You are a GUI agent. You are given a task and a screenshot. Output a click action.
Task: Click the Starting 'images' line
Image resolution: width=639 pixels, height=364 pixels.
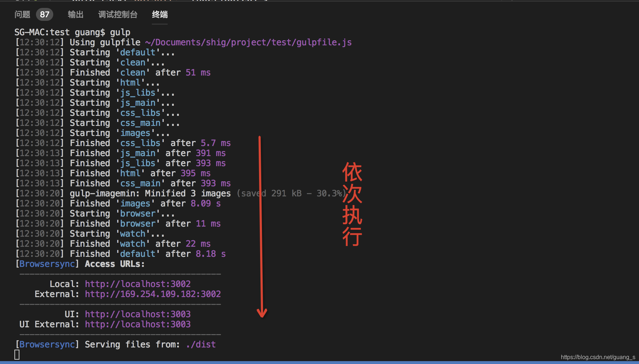pyautogui.click(x=92, y=133)
